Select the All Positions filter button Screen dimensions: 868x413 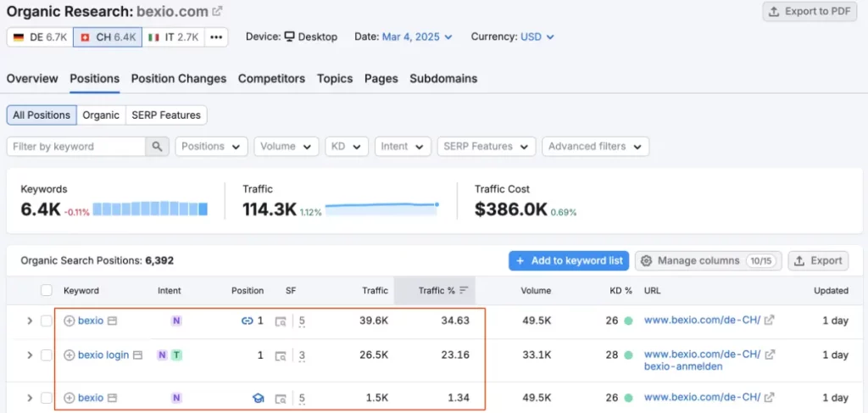[42, 115]
